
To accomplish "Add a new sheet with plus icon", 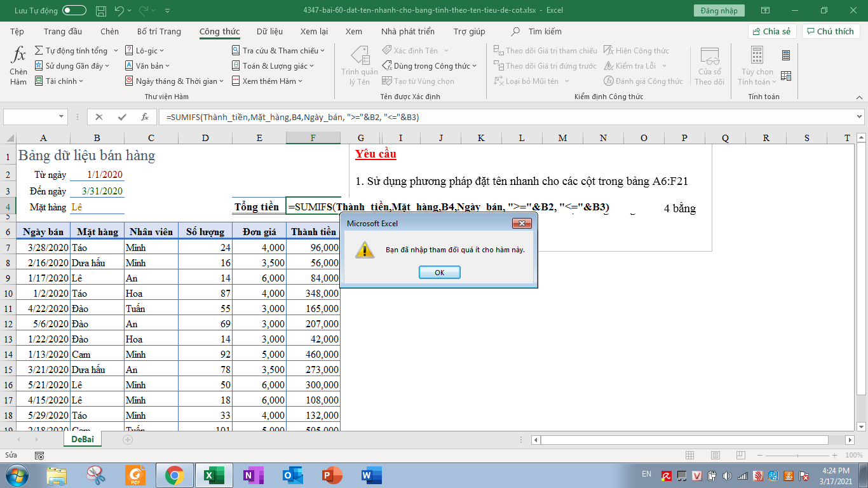I will pos(128,440).
